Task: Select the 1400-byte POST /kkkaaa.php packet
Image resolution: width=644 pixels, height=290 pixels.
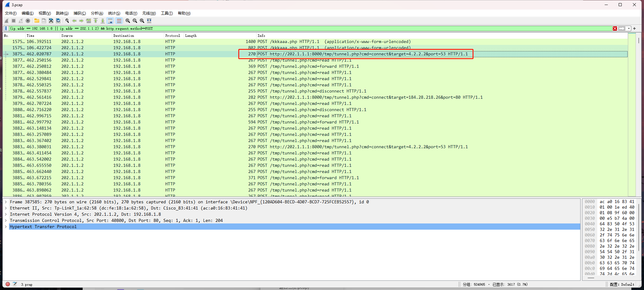Action: click(x=315, y=41)
